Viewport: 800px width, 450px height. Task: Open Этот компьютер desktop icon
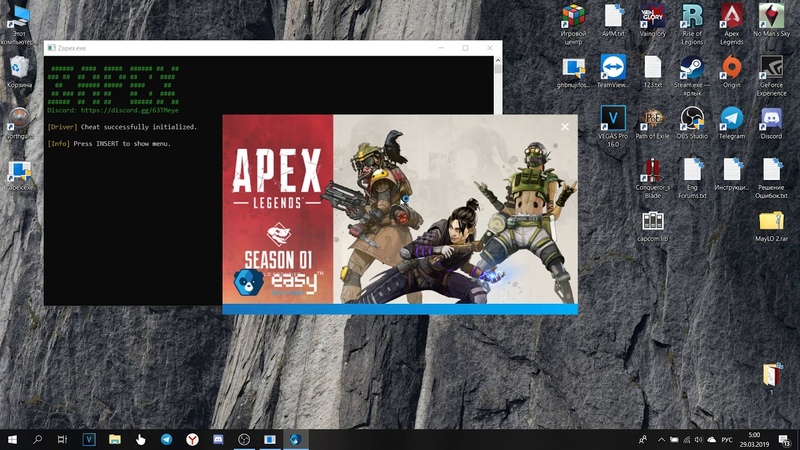[x=19, y=24]
